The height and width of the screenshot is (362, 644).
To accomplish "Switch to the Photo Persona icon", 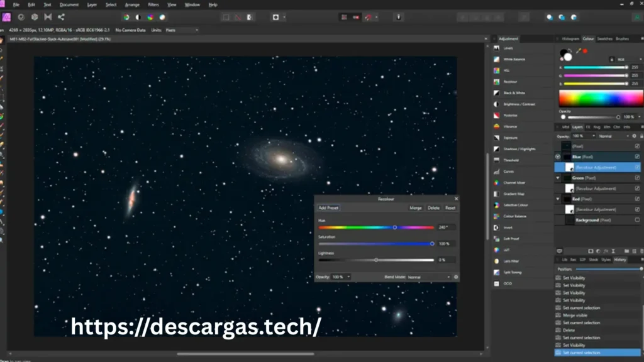I will [6, 17].
